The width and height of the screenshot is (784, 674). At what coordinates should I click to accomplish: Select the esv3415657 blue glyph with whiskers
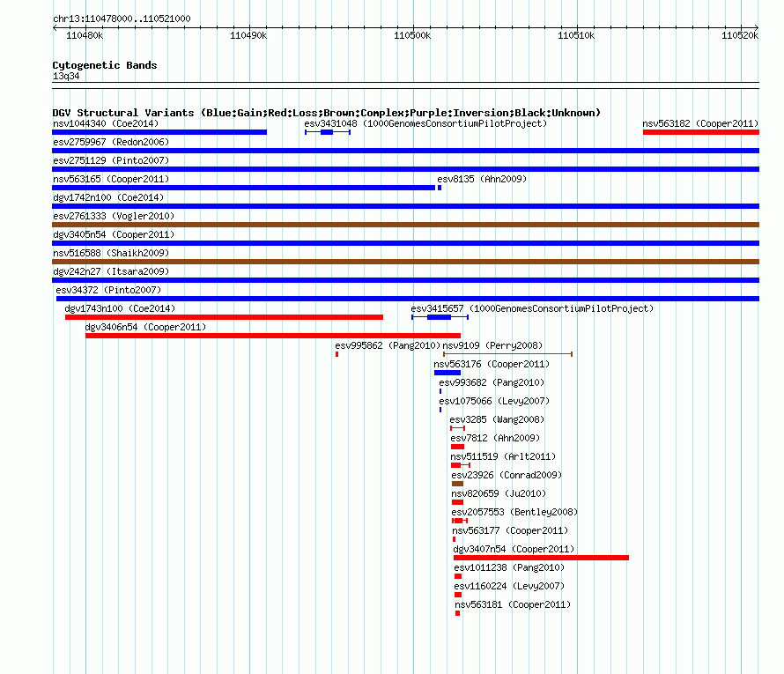tap(440, 317)
